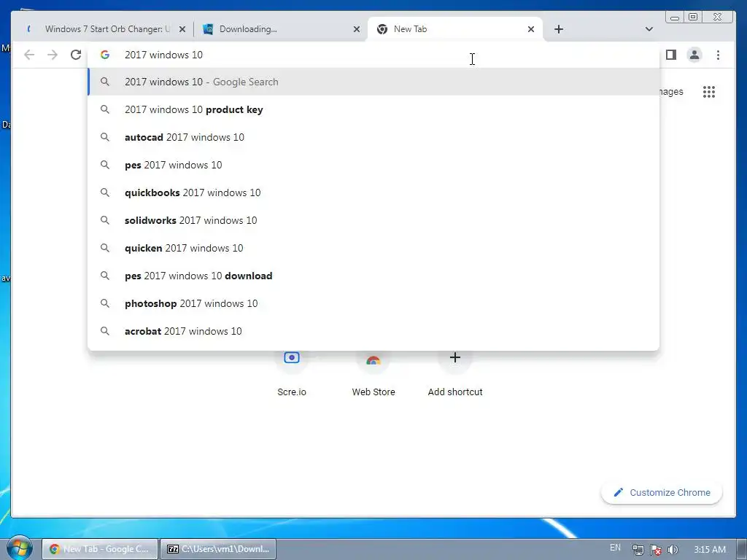Image resolution: width=747 pixels, height=560 pixels.
Task: Pick the 'pes 2017 windows 10' suggestion
Action: (373, 165)
